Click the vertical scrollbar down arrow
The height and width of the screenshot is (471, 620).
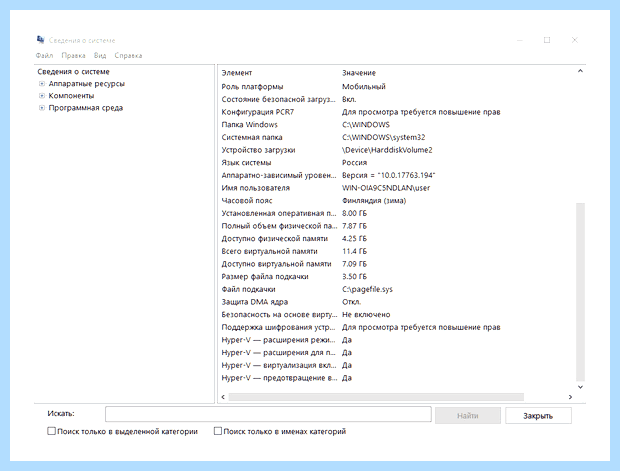tap(580, 387)
